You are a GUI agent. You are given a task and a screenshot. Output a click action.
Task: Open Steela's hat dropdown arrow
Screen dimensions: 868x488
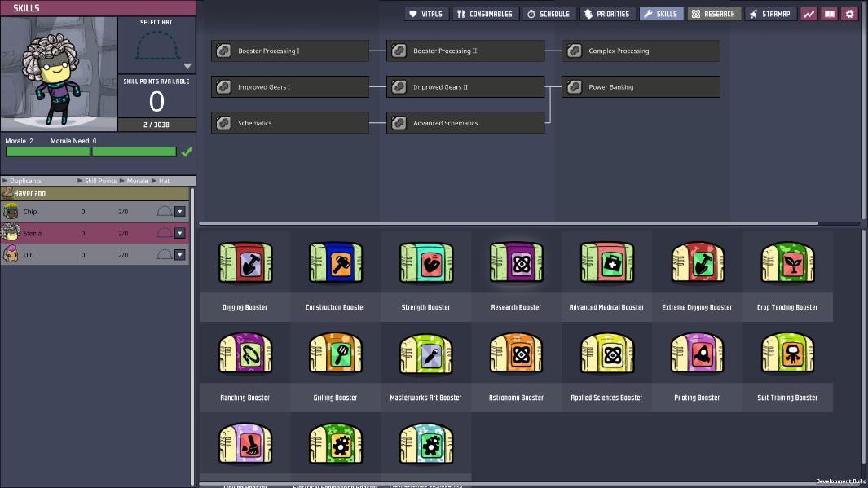point(180,233)
